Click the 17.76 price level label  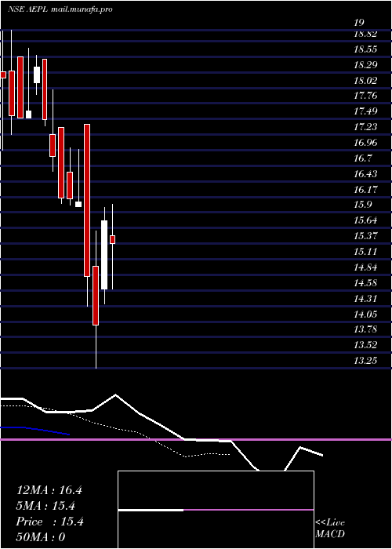(x=365, y=96)
